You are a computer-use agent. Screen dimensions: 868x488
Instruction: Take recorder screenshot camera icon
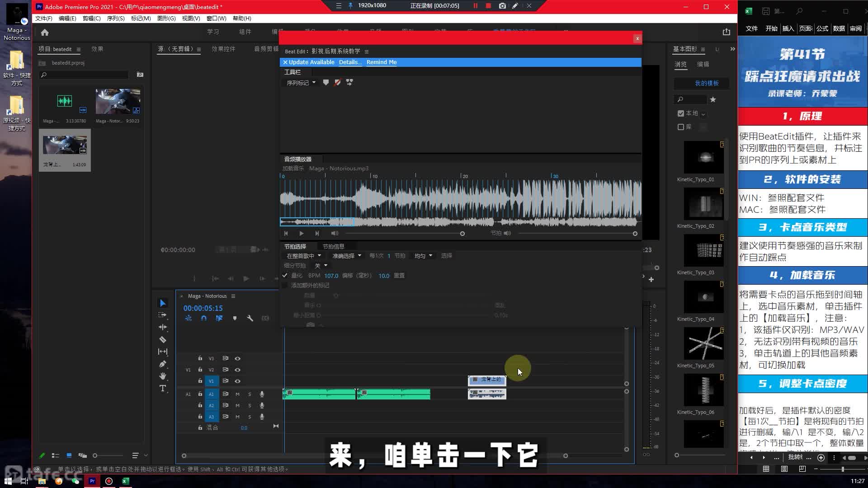[x=502, y=6]
